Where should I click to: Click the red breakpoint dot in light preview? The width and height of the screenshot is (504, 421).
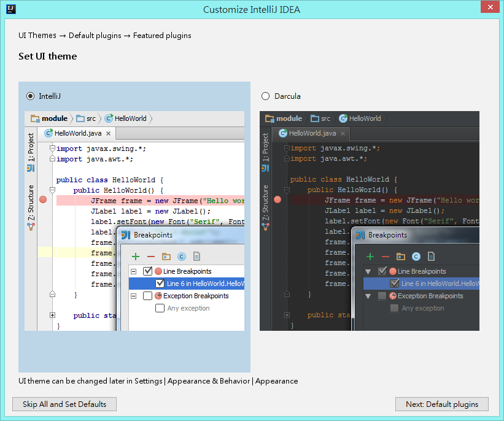click(x=43, y=199)
